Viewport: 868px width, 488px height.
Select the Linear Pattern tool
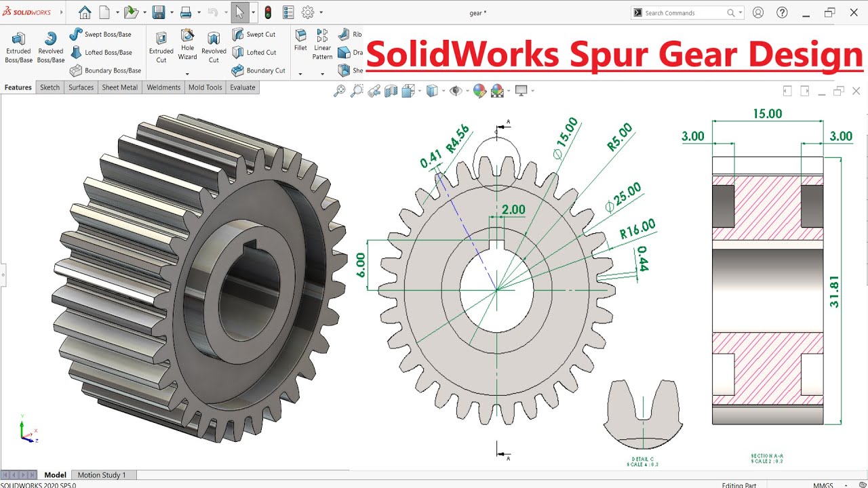click(322, 45)
